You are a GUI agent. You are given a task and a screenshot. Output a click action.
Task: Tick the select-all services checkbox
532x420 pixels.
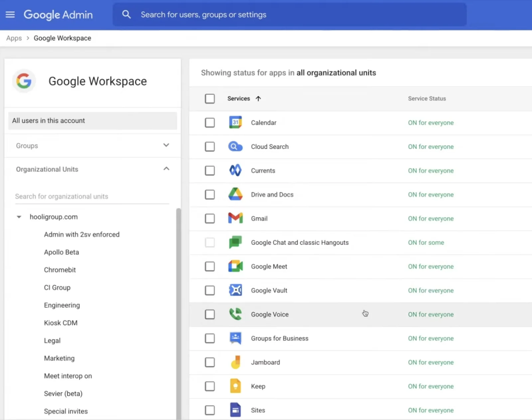(210, 99)
